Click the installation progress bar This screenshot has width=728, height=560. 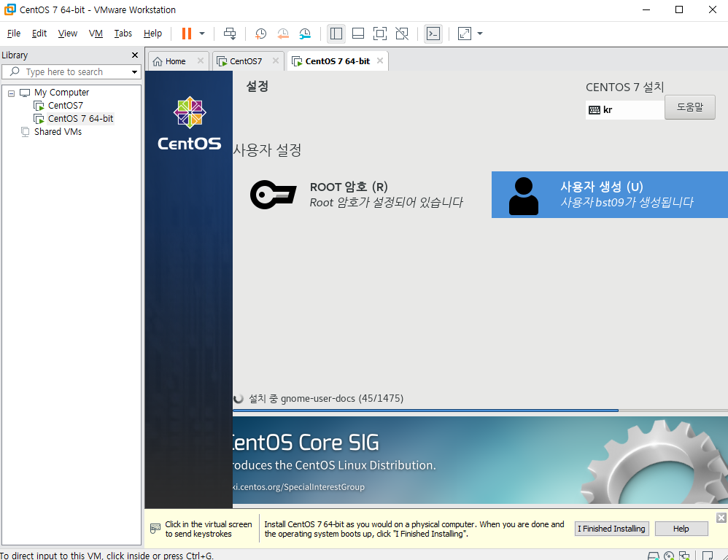[480, 411]
